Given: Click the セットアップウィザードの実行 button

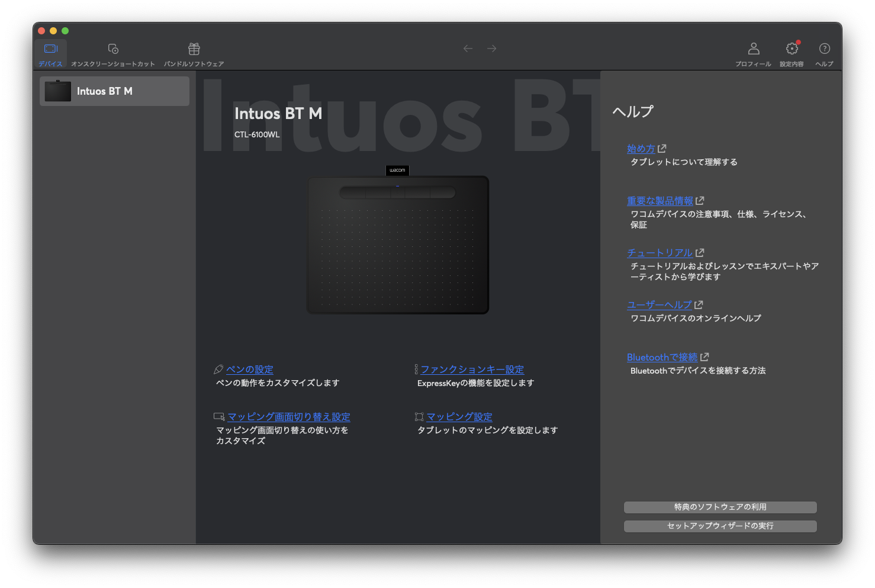Looking at the screenshot, I should pyautogui.click(x=720, y=526).
